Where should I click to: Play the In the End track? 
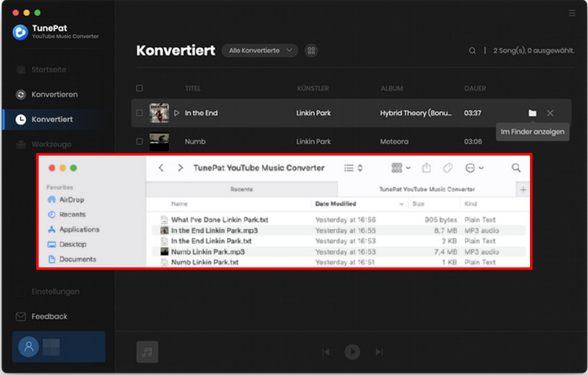176,113
